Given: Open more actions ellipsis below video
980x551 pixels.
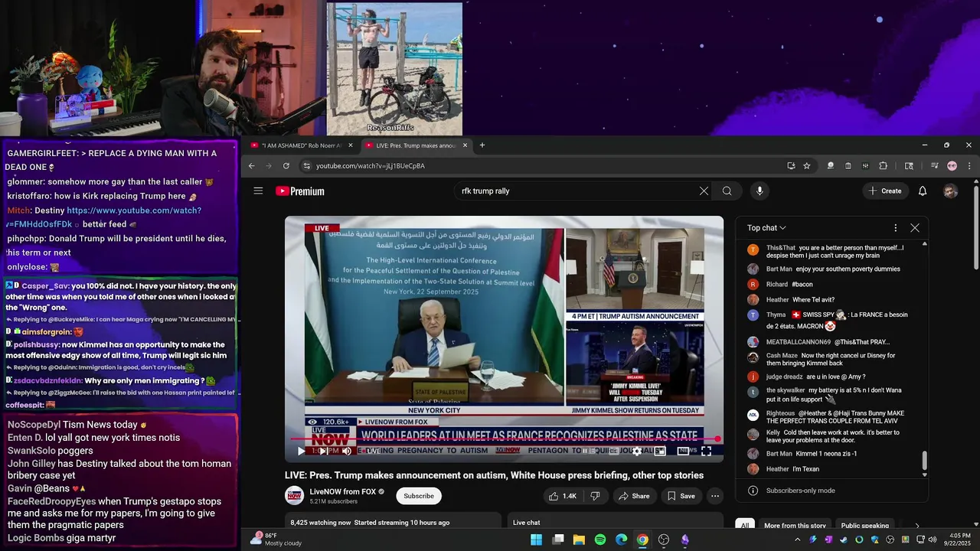Looking at the screenshot, I should click(x=715, y=496).
